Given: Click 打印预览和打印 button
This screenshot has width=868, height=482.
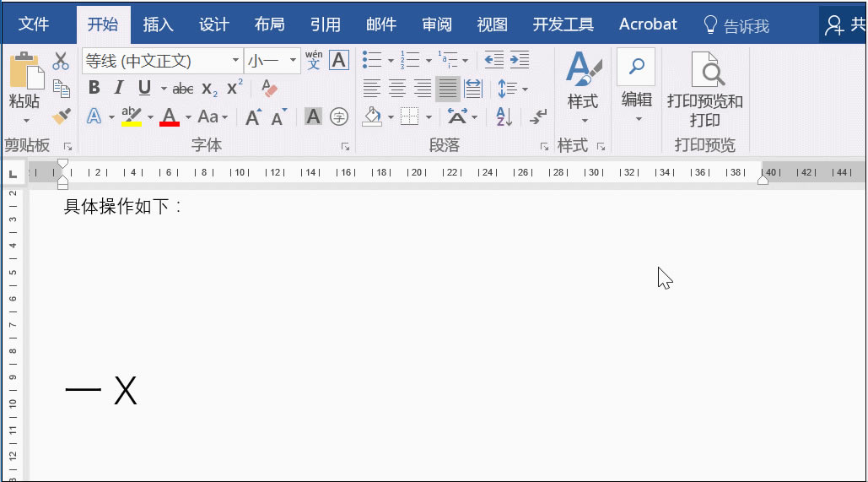Looking at the screenshot, I should 704,89.
